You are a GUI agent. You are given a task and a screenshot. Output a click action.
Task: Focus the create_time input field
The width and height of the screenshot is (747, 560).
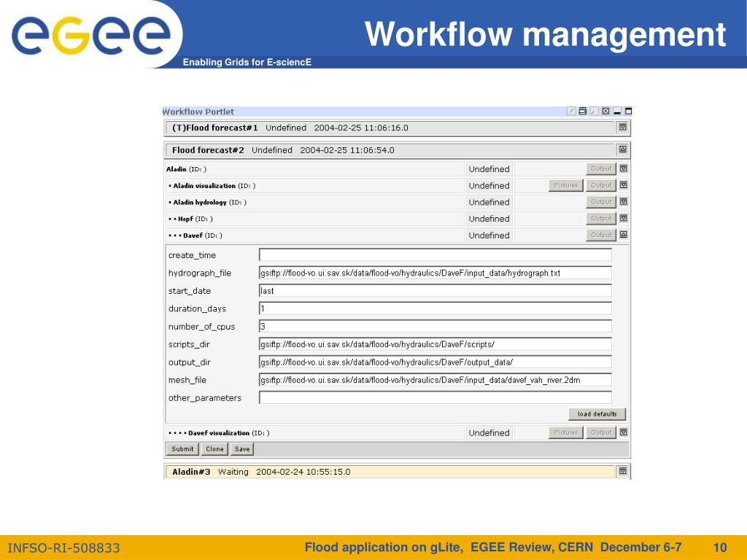436,254
